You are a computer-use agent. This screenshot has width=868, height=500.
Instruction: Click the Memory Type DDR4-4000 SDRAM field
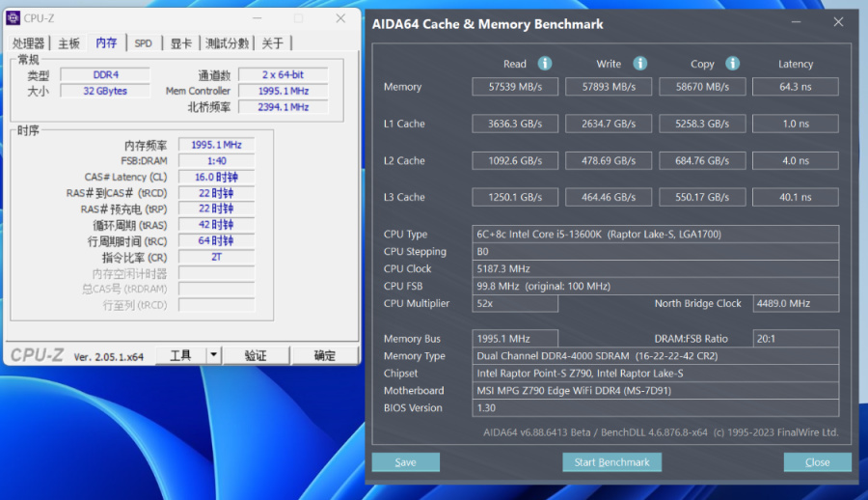coord(656,356)
